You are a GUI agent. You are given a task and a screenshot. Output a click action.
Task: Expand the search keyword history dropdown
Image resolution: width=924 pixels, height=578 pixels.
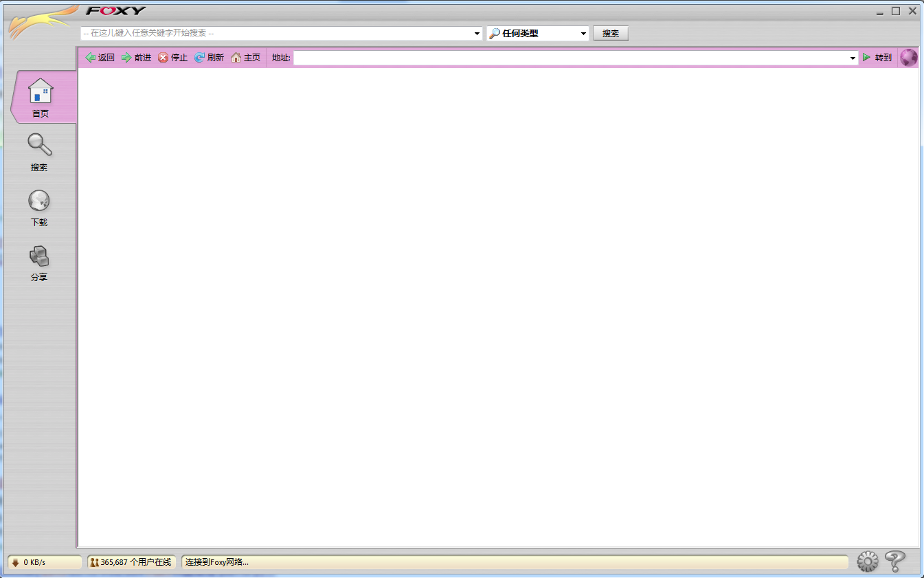(x=477, y=34)
